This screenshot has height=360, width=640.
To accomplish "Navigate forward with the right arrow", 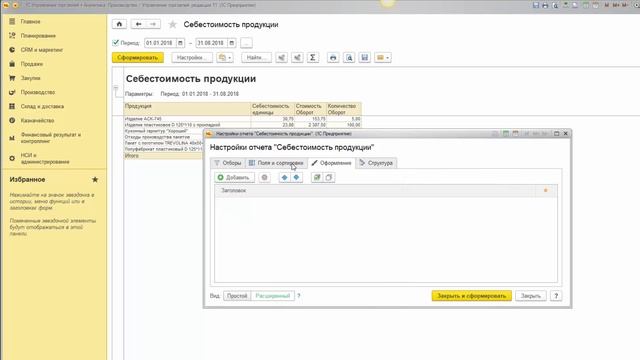I will [153, 24].
